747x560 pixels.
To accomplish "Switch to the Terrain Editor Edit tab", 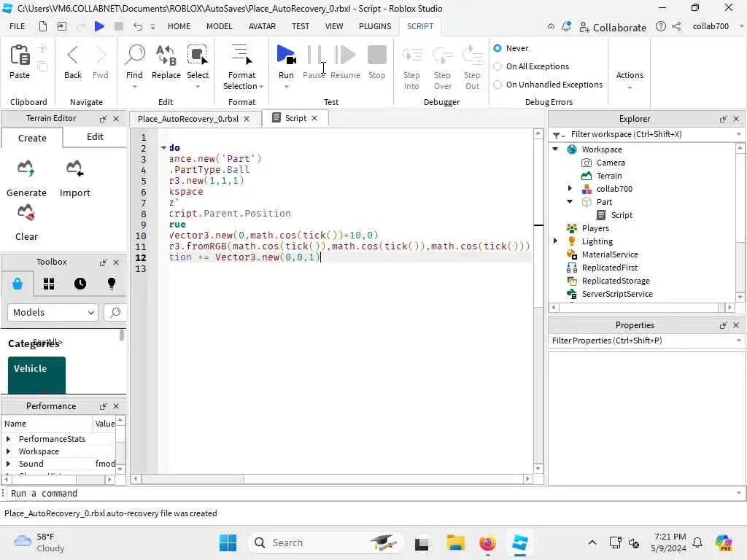I will tap(95, 136).
